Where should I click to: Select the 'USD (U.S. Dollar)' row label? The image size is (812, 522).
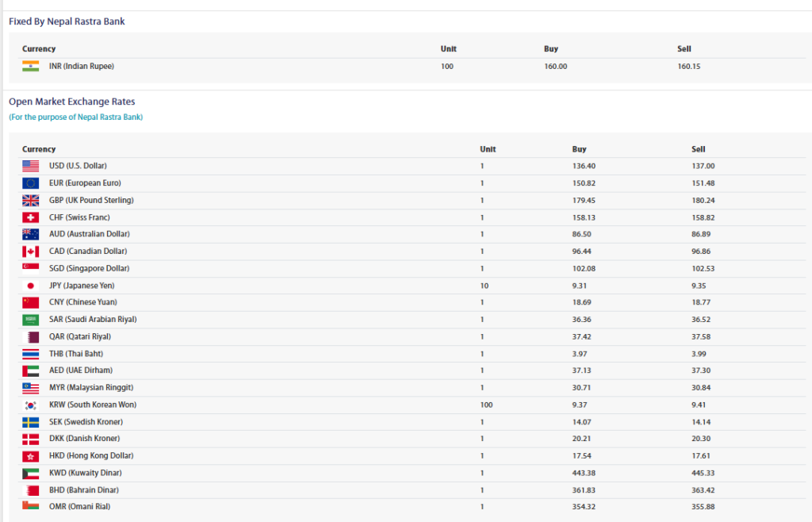coord(78,166)
